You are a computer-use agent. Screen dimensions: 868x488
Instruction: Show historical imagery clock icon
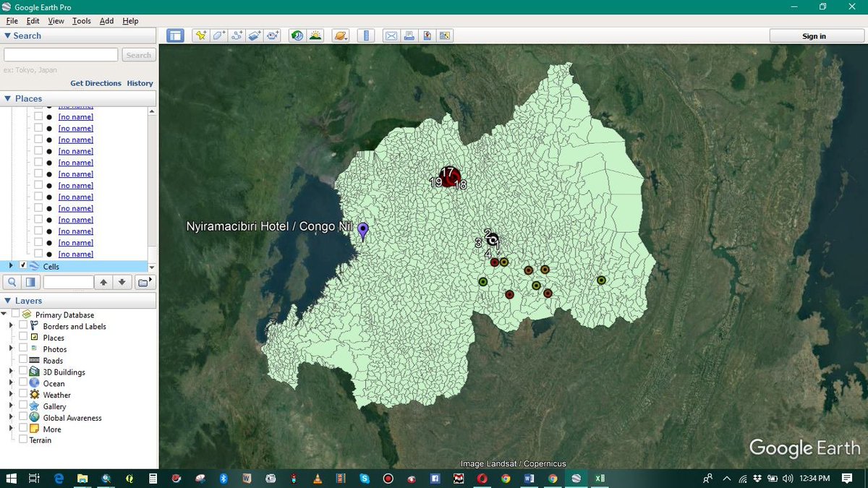pyautogui.click(x=297, y=35)
